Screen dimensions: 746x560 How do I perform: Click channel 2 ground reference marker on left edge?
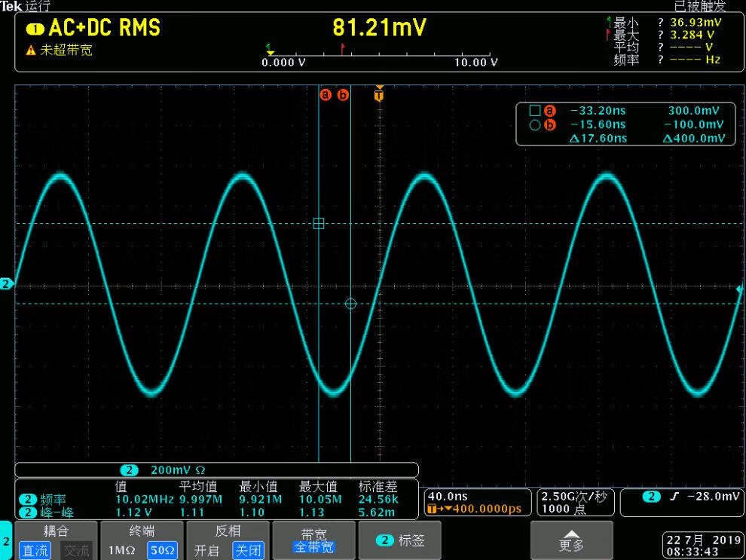click(x=7, y=284)
